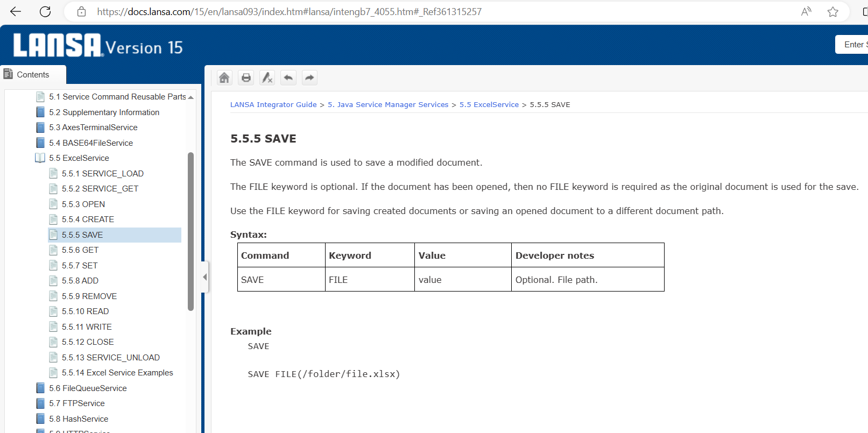Click the Home icon in the toolbar
This screenshot has height=433, width=868.
224,78
